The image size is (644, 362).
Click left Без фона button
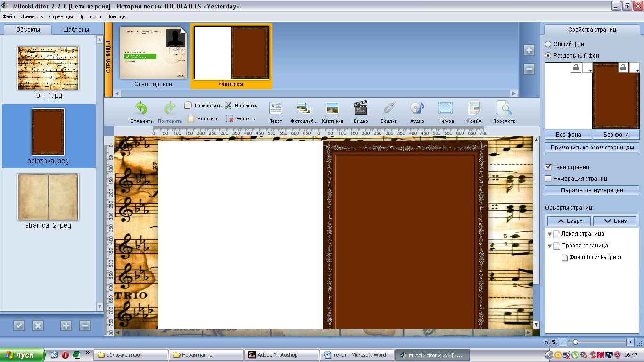568,134
